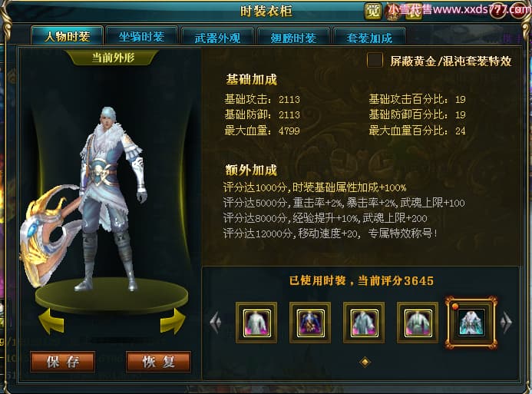The height and width of the screenshot is (394, 532).
Task: Open the 武器外观 tab
Action: click(217, 38)
